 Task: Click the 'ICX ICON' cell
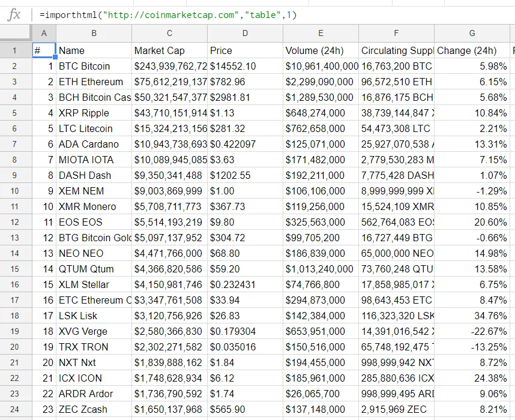[x=94, y=378]
